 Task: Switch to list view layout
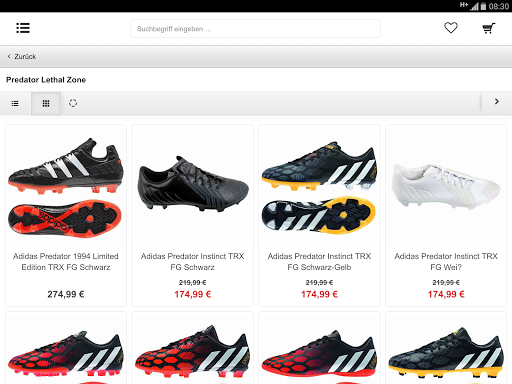15,103
